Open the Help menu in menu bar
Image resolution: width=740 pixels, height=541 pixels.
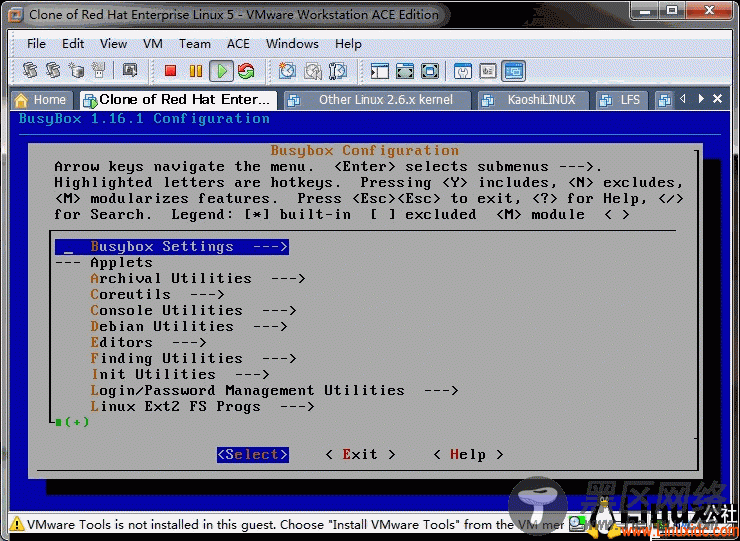click(x=348, y=44)
